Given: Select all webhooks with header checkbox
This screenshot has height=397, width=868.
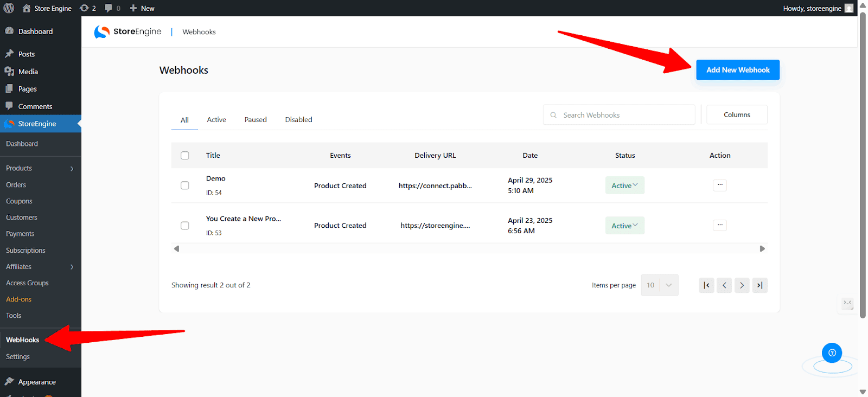Looking at the screenshot, I should coord(185,156).
